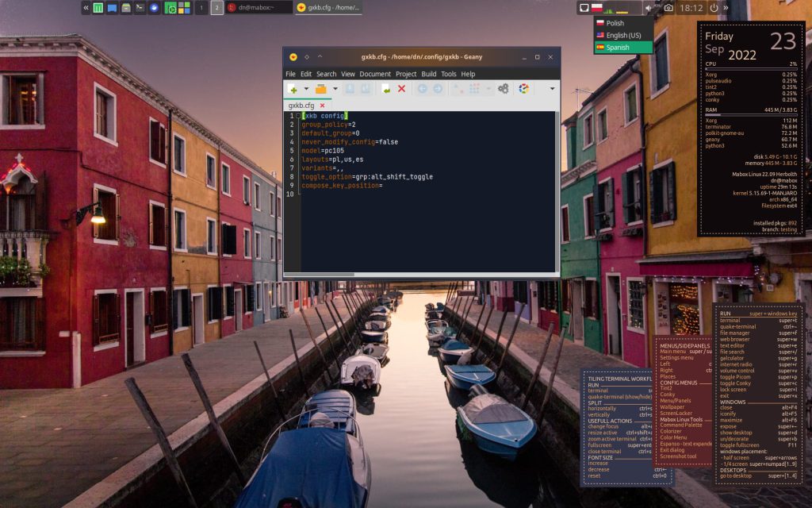Close the current file via the red X icon
Viewport: 812px width, 508px height.
402,89
